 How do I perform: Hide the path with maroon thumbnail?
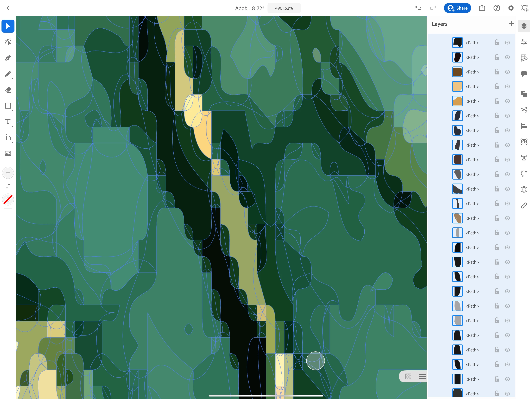point(507,160)
